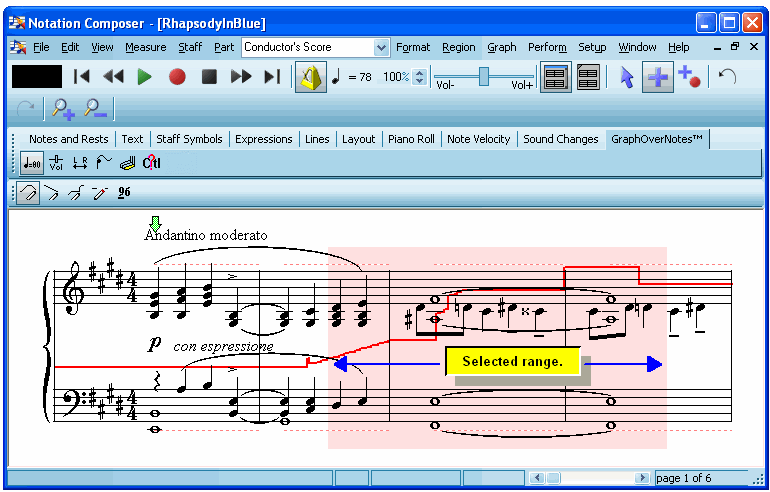Click the green Play button
Screen dimensions: 770x492
(x=144, y=77)
